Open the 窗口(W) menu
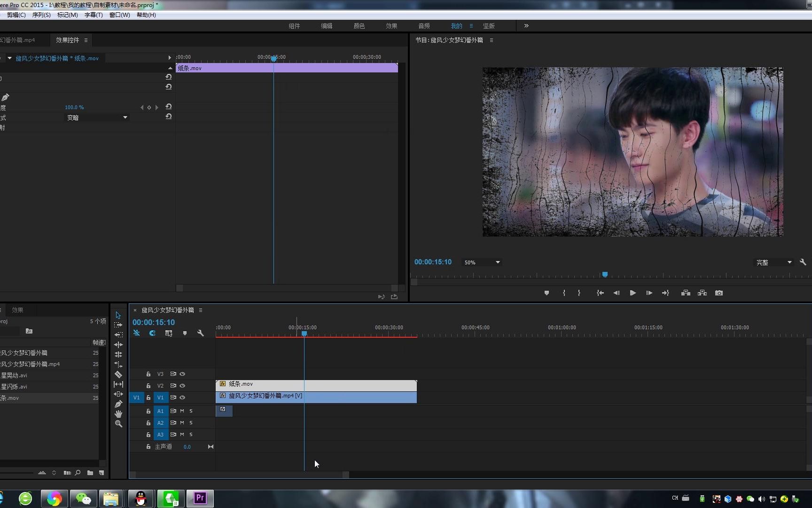812x508 pixels. pyautogui.click(x=120, y=15)
